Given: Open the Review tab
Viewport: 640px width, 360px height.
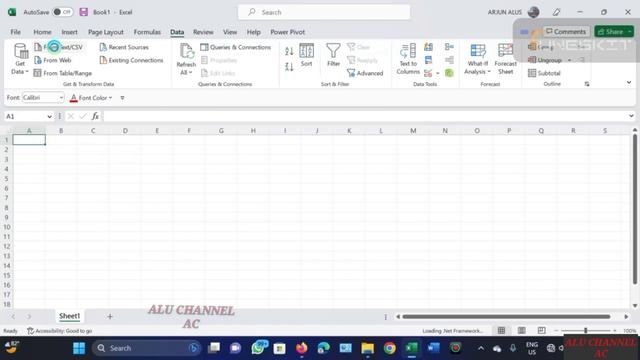Looking at the screenshot, I should click(x=203, y=32).
